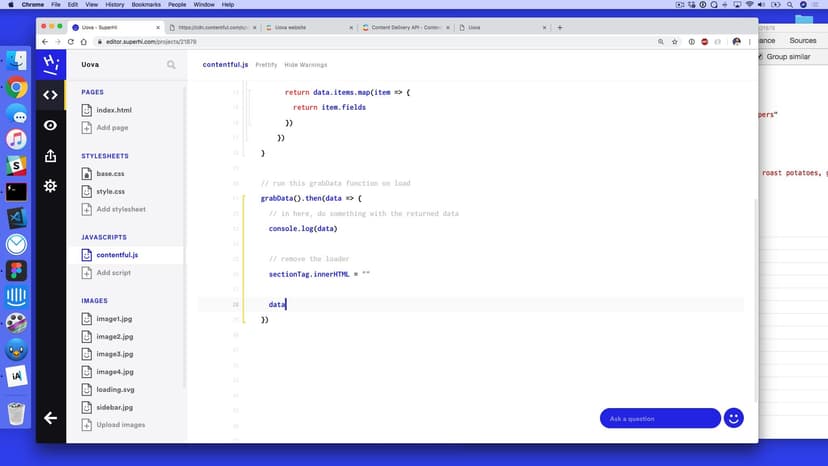Open the Chrome three-dot menu
828x466 pixels.
[750, 42]
